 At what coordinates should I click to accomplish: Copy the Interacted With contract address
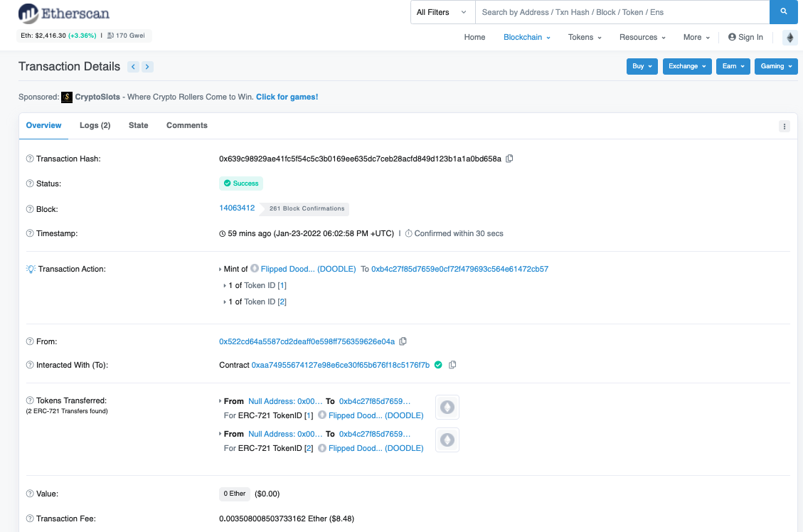(454, 365)
